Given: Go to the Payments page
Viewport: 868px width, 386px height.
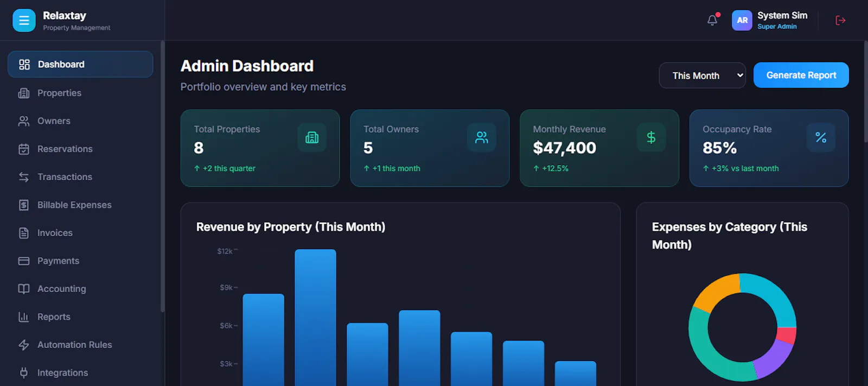Looking at the screenshot, I should point(80,261).
